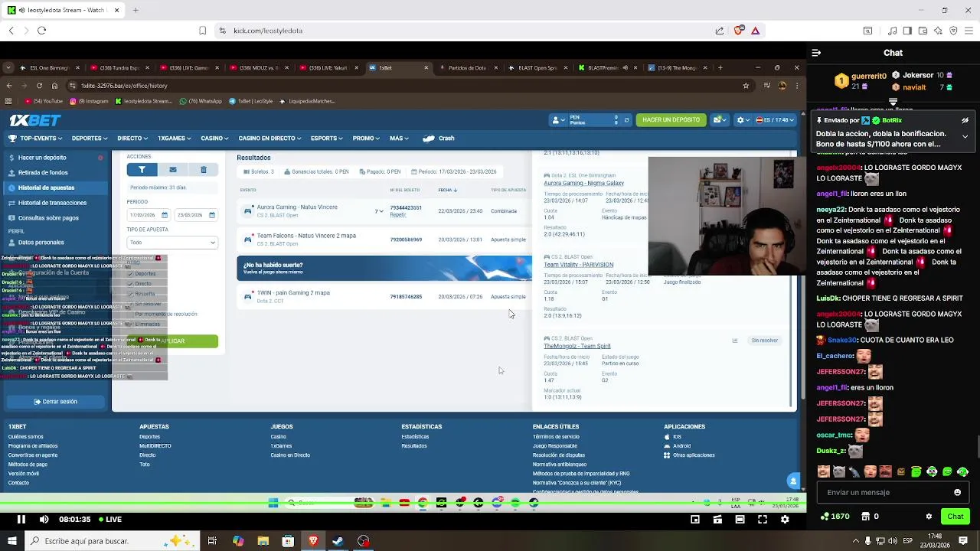Screen dimensions: 980x551
Task: Click the 1XBET logo
Action: pos(35,120)
